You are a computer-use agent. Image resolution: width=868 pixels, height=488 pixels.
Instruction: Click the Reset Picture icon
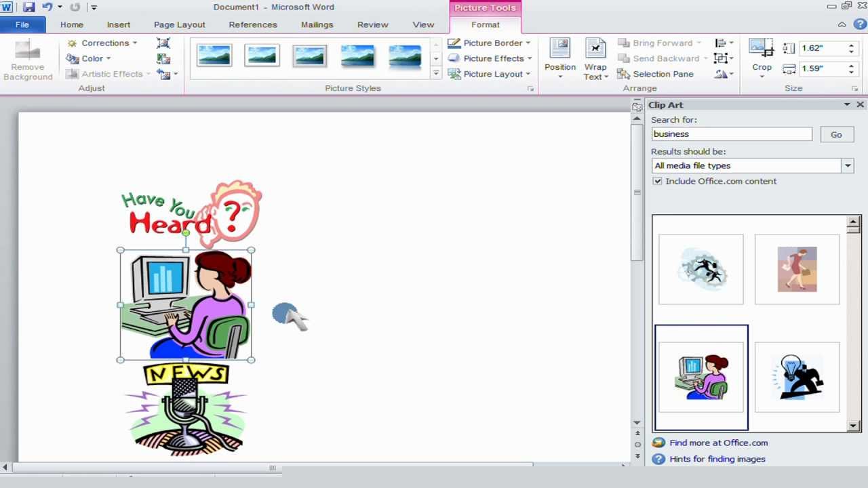click(163, 74)
